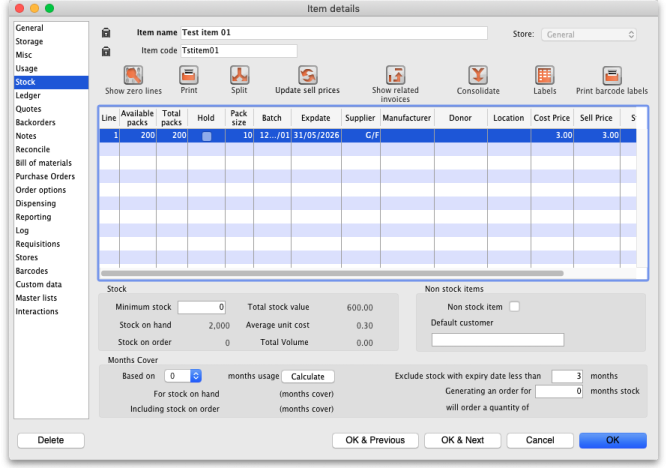Click the Print toolbar icon
The height and width of the screenshot is (468, 667).
[188, 75]
